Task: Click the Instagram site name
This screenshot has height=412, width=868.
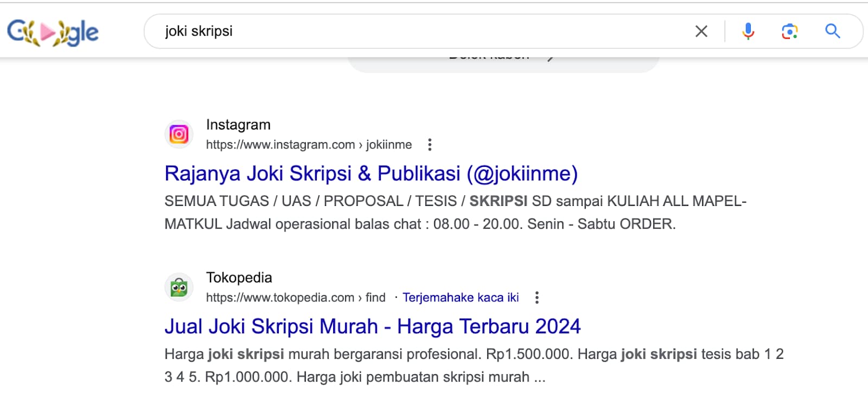Action: tap(238, 125)
